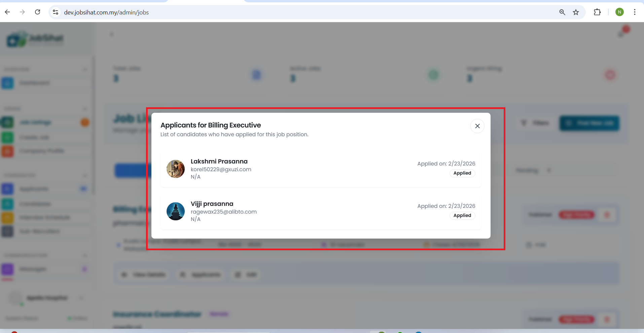Image resolution: width=644 pixels, height=333 pixels.
Task: Open the green N profile avatar
Action: (619, 12)
